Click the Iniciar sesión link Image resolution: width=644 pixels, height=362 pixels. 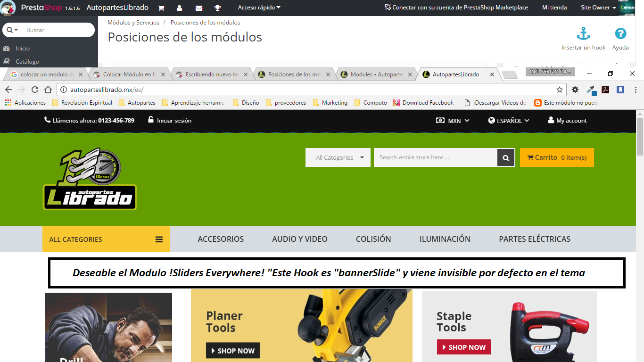(x=170, y=120)
